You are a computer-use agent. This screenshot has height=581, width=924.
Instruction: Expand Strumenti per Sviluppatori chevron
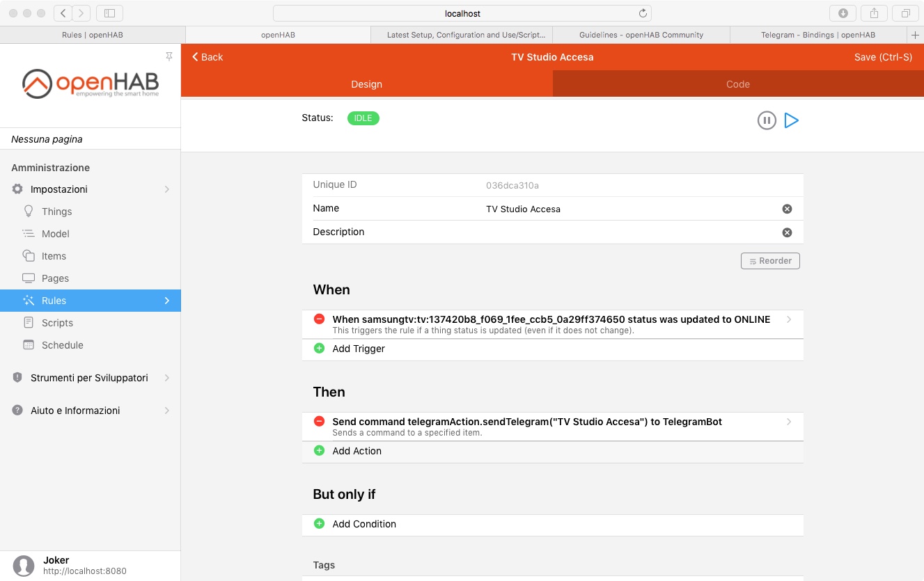(x=166, y=378)
